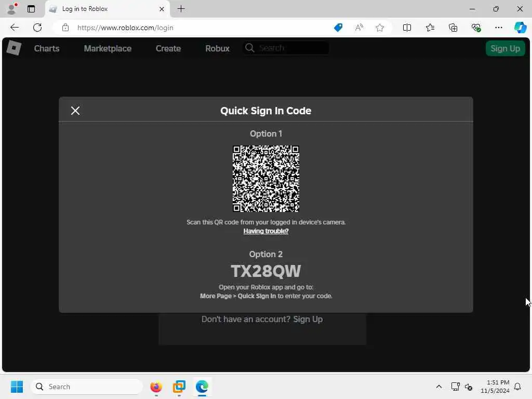The width and height of the screenshot is (532, 399).
Task: Click the Having trouble? link
Action: (265, 231)
